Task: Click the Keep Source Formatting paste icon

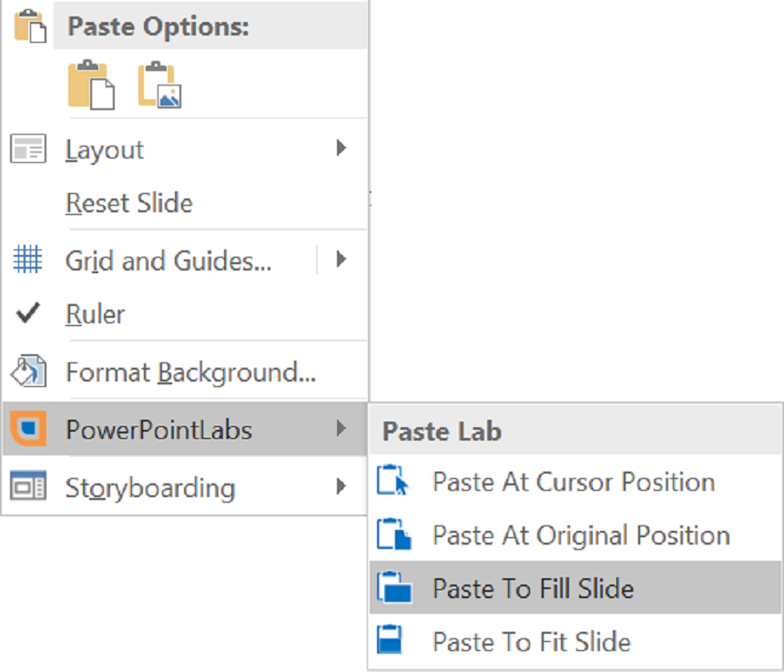Action: point(91,85)
